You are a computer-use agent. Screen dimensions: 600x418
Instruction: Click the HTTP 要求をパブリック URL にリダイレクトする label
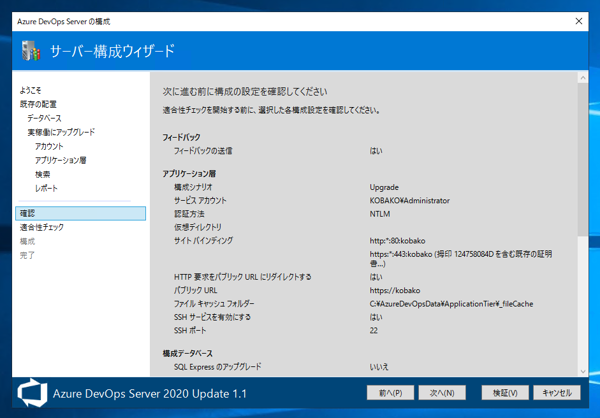[242, 277]
